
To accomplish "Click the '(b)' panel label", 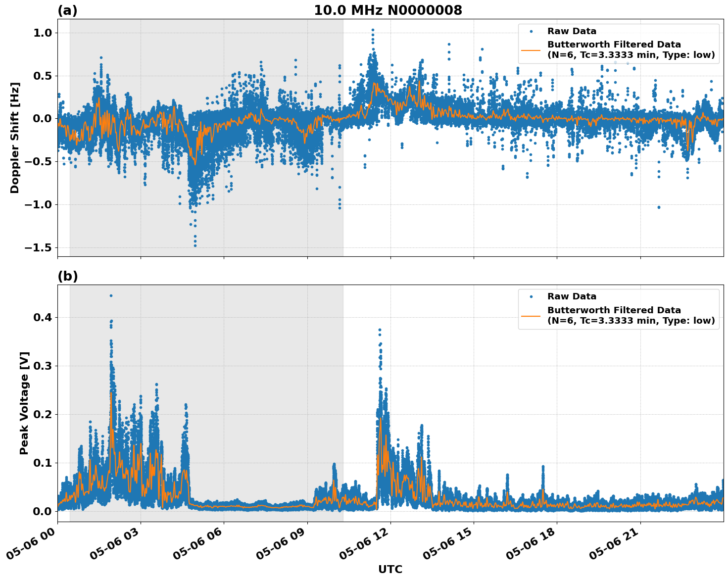I will [x=68, y=276].
